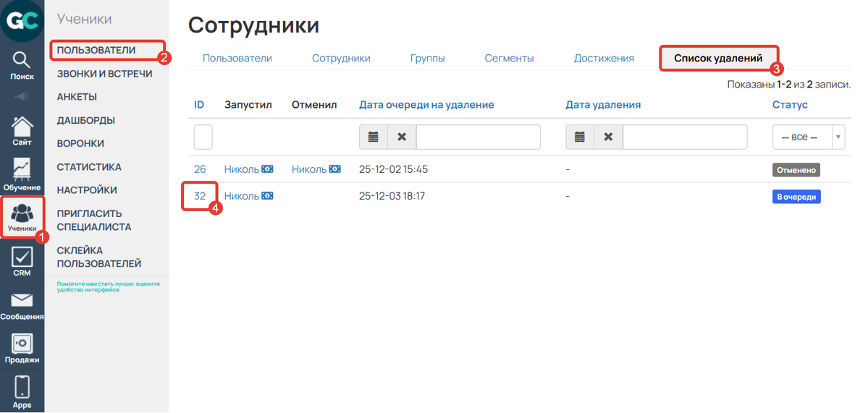
Task: Click money icon beside Николь in Отменил column
Action: coord(335,169)
